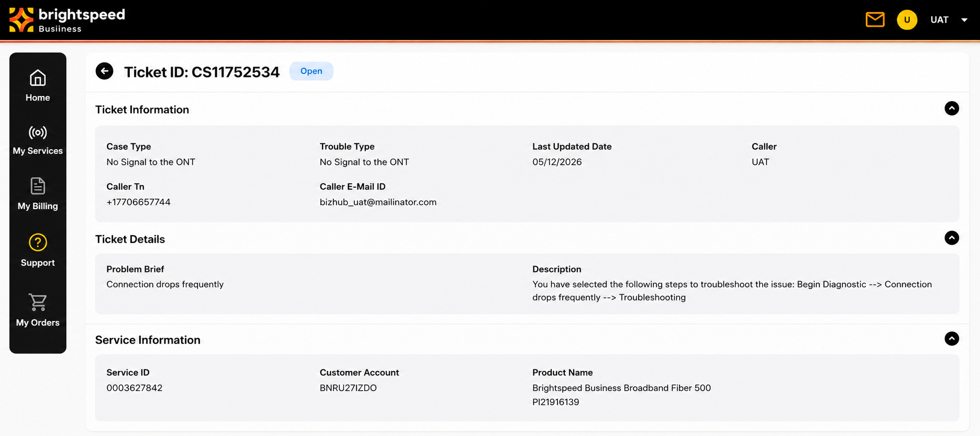Click the Problem Brief label
This screenshot has height=436, width=980.
coord(135,269)
